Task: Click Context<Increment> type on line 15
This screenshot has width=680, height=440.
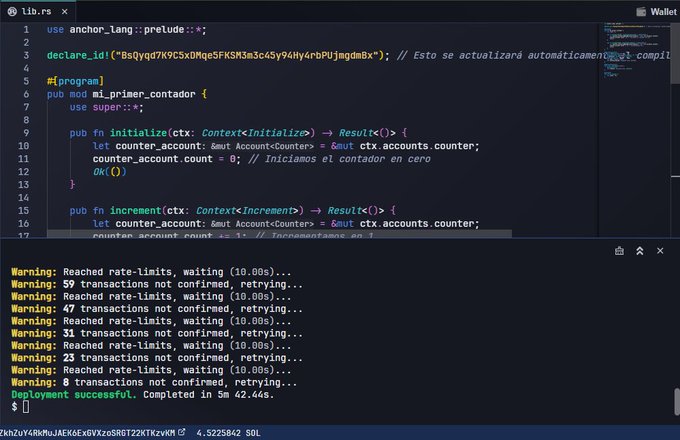Action: (250, 210)
